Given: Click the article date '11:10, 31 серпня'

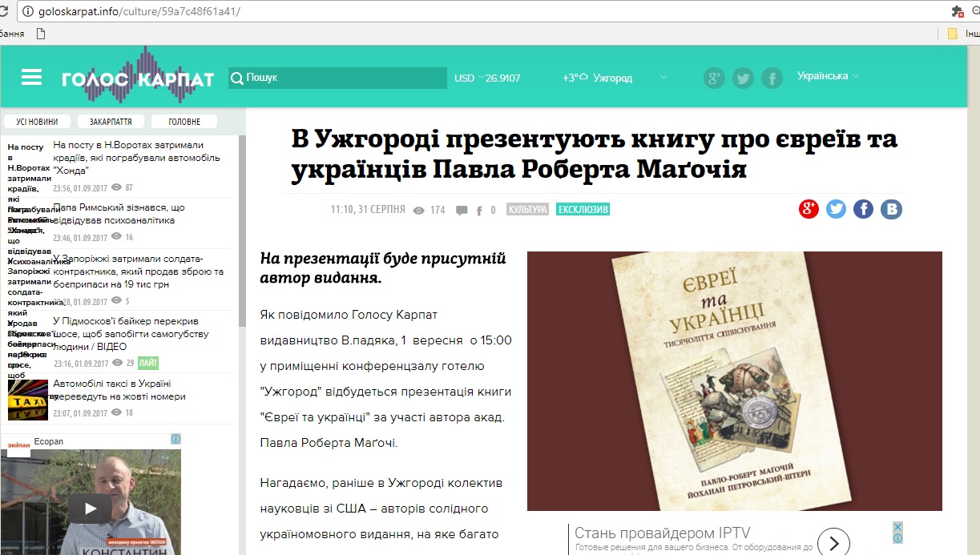Looking at the screenshot, I should point(368,210).
